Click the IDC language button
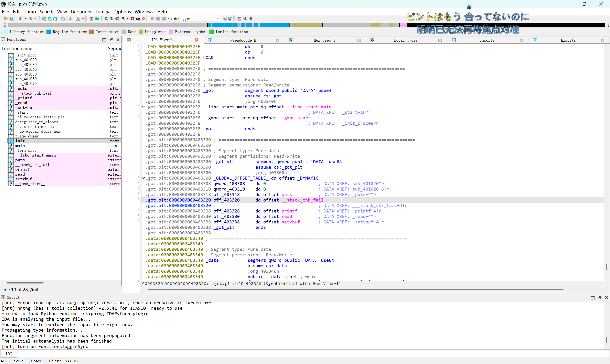The height and width of the screenshot is (364, 610). (9, 354)
